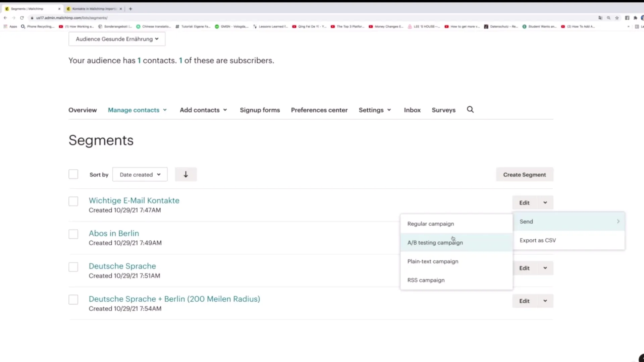Open the Chinese translation bookmark

154,26
